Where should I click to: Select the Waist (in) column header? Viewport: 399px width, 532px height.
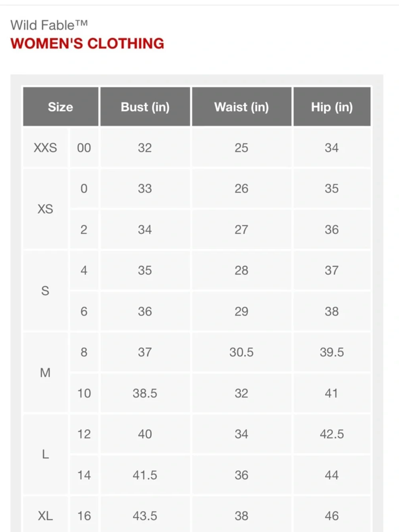coord(242,107)
